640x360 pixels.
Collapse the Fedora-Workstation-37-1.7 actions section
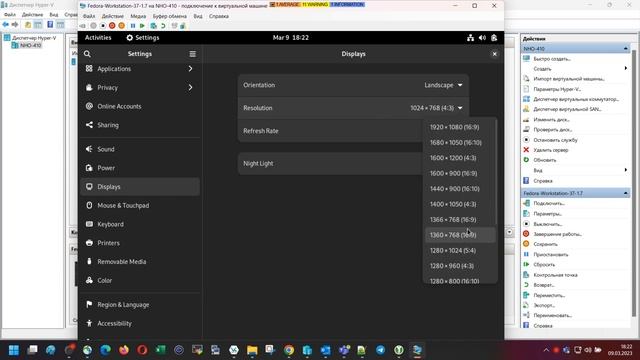[x=626, y=193]
